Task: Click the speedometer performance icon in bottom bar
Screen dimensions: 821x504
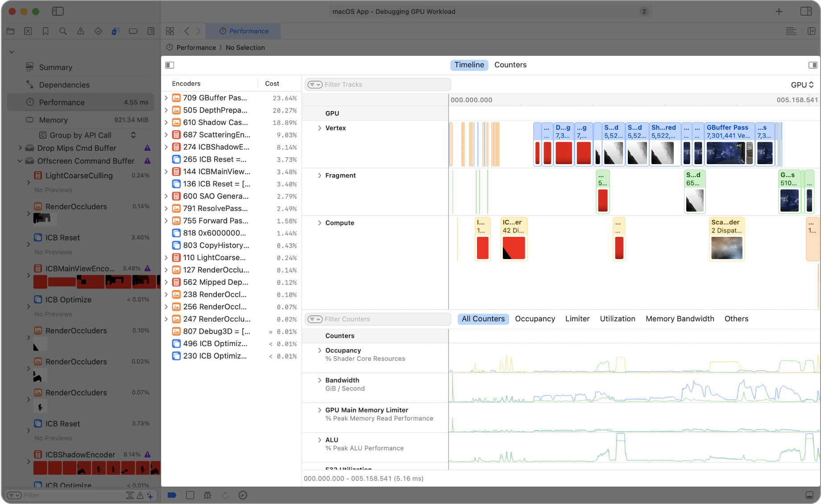Action: click(243, 495)
